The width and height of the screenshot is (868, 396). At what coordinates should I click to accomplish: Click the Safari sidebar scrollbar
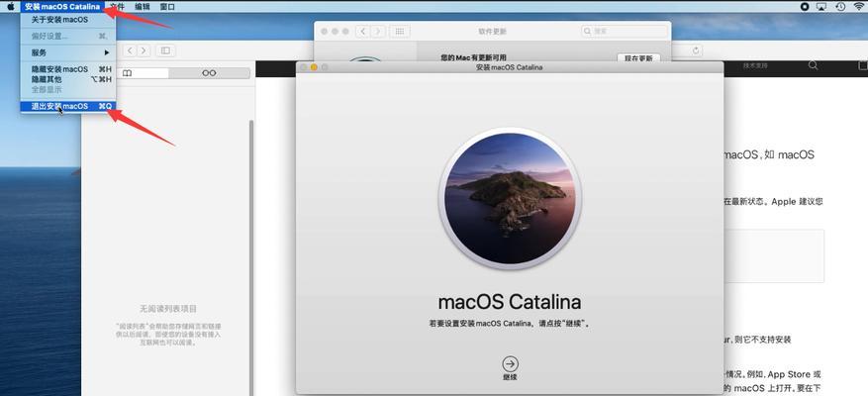pyautogui.click(x=251, y=257)
